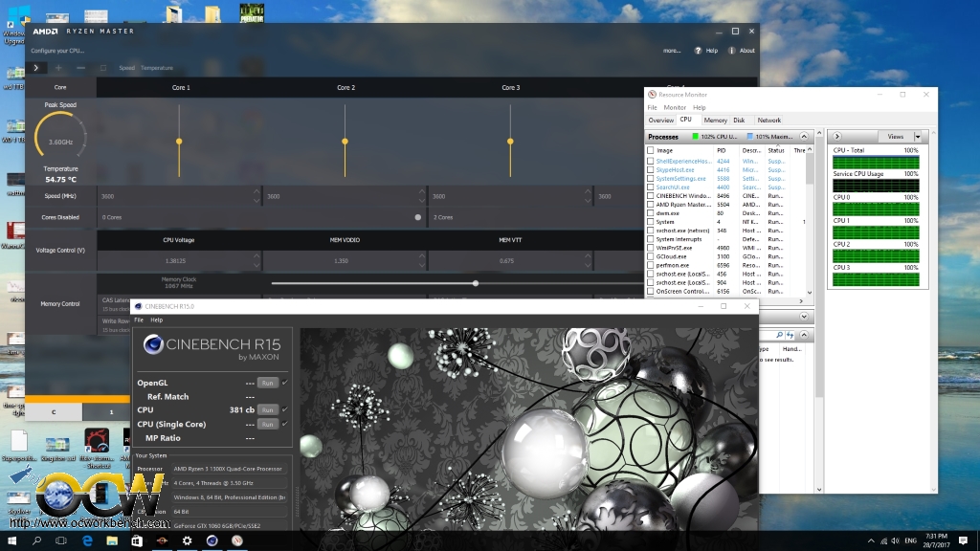Expand the collapsed section below Processes
Image resolution: width=980 pixels, height=551 pixels.
coord(804,316)
